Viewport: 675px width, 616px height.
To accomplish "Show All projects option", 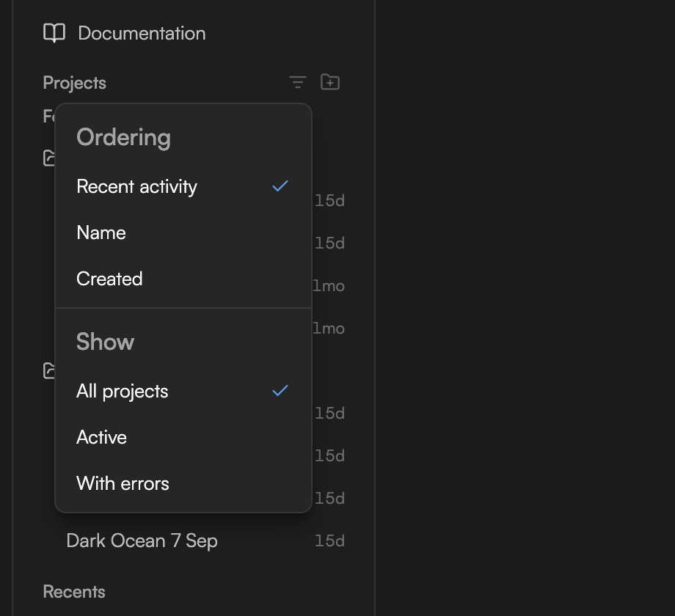I will 183,392.
